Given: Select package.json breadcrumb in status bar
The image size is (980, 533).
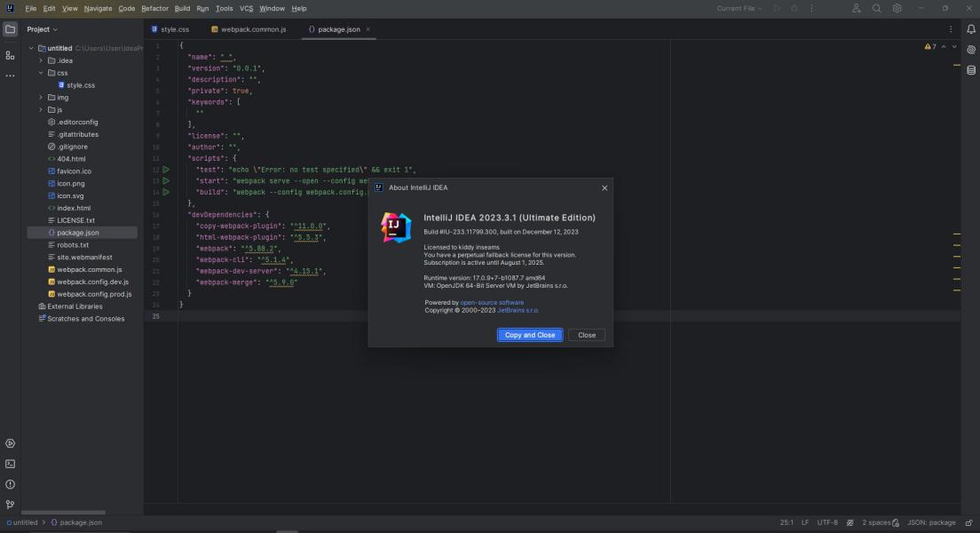Looking at the screenshot, I should tap(76, 523).
